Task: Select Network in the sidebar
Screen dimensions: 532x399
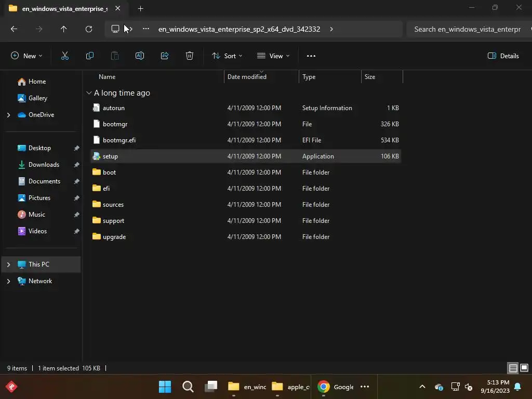Action: click(40, 281)
